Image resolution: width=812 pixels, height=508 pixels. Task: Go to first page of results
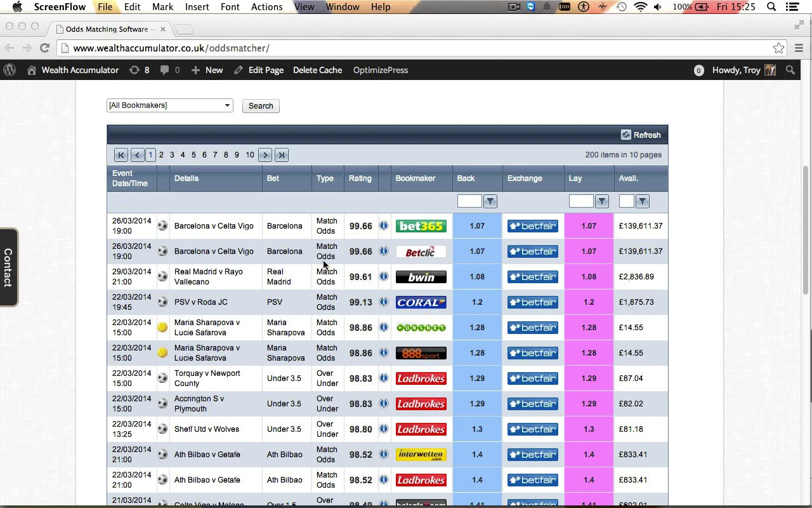coord(121,155)
